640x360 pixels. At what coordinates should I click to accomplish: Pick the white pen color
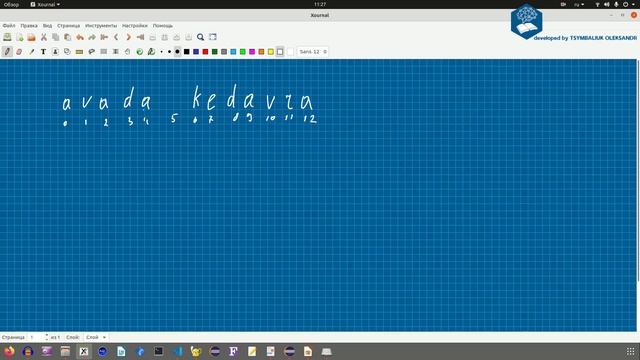point(280,52)
